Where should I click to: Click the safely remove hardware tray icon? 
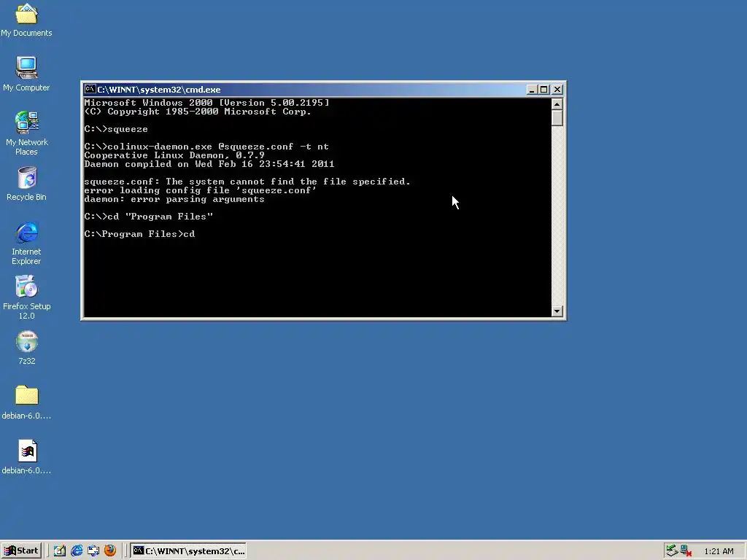pos(672,551)
